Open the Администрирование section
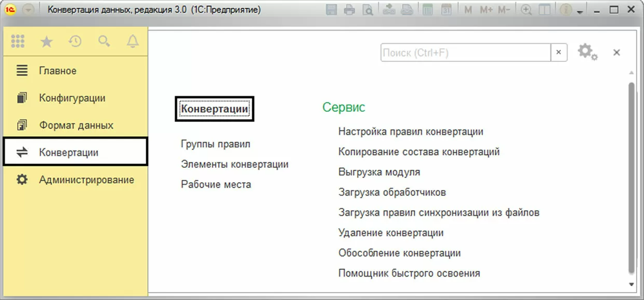The width and height of the screenshot is (644, 300). [x=86, y=180]
